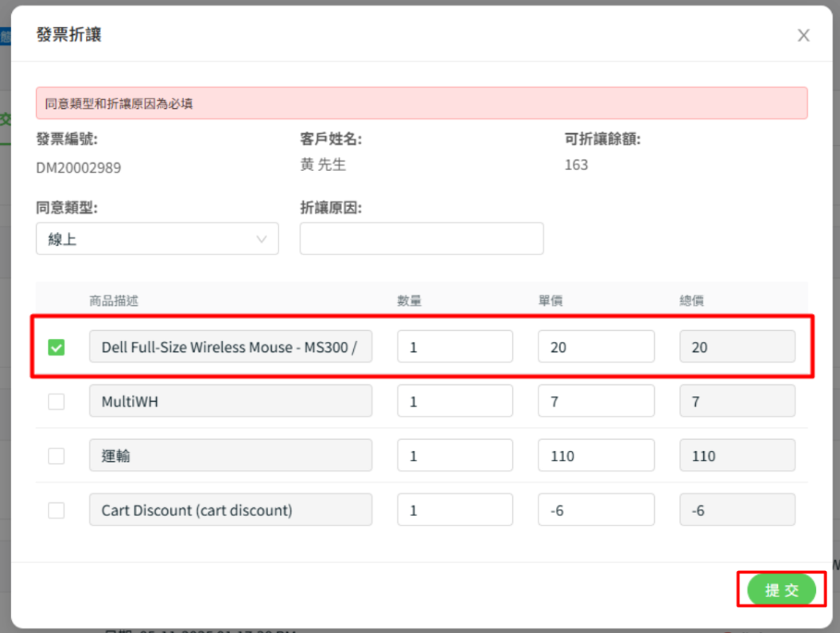Check the Cart Discount item checkbox
The image size is (840, 633).
pos(56,511)
